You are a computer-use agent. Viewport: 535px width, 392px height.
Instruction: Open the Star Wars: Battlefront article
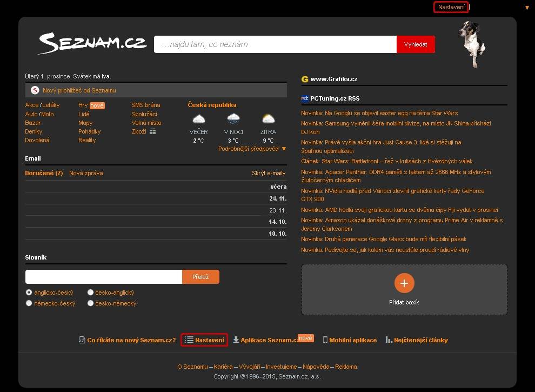[x=386, y=161]
